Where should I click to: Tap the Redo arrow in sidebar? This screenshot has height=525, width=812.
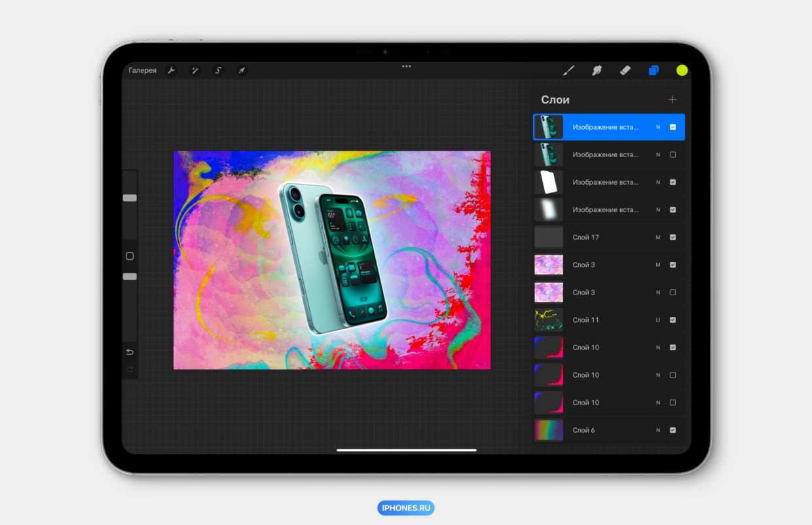coord(130,369)
